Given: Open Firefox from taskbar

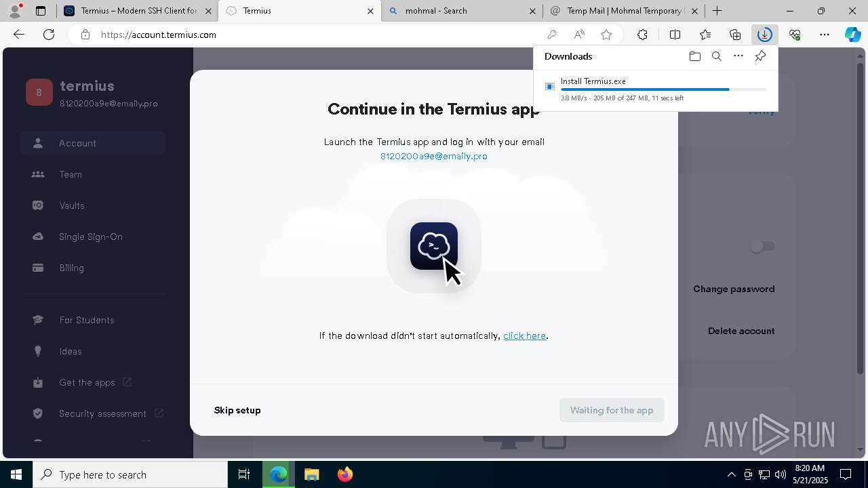Looking at the screenshot, I should pos(345,474).
